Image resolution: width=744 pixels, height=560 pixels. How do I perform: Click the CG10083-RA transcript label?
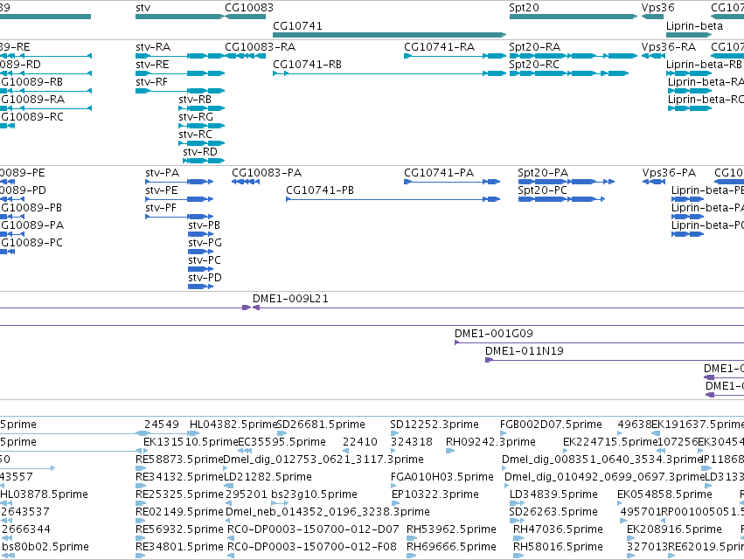pyautogui.click(x=260, y=47)
